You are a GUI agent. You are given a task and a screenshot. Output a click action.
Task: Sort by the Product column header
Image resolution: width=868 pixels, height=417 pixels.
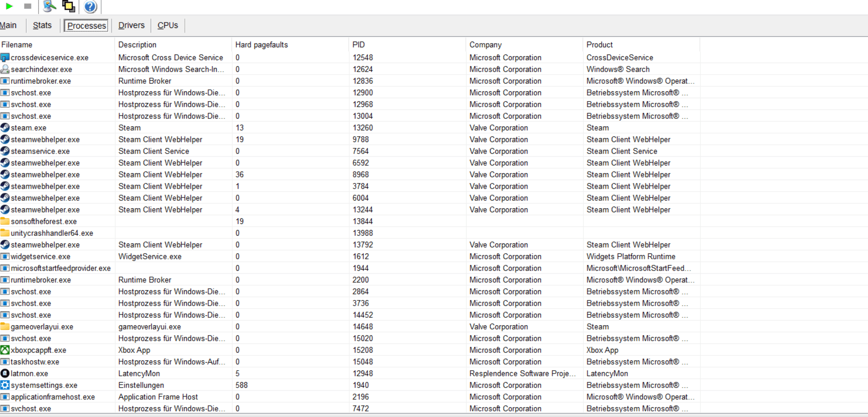point(641,44)
